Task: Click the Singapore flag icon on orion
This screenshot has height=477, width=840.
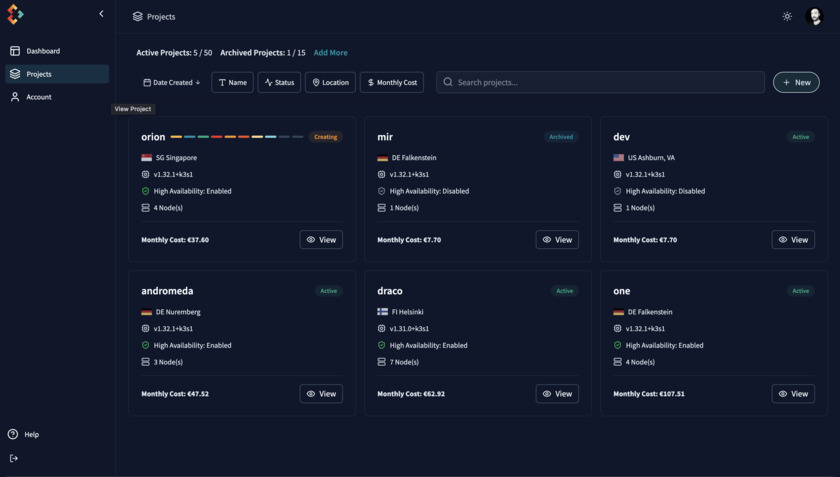Action: pos(147,158)
